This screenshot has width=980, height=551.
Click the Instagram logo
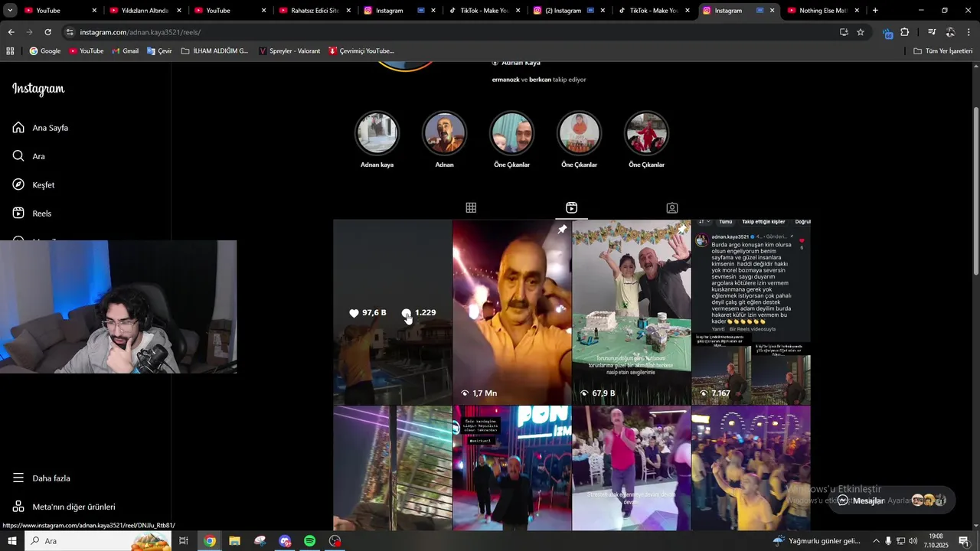click(38, 89)
